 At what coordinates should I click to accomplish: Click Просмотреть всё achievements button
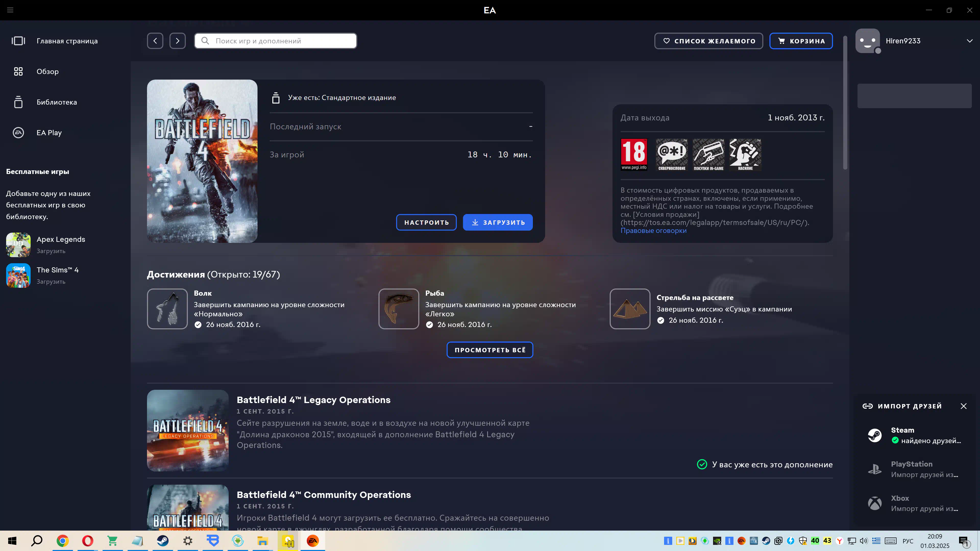coord(490,350)
